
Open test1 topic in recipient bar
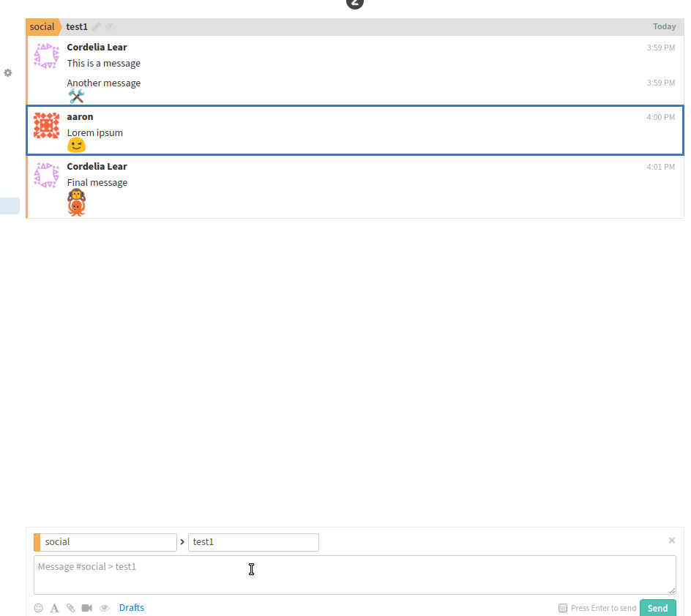(77, 27)
